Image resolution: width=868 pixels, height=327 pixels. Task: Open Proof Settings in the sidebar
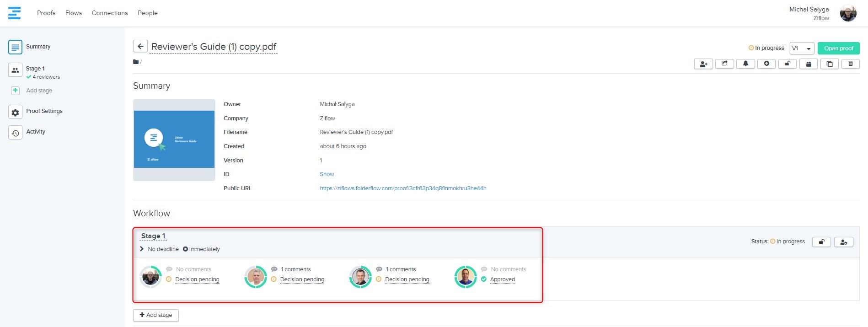point(44,111)
